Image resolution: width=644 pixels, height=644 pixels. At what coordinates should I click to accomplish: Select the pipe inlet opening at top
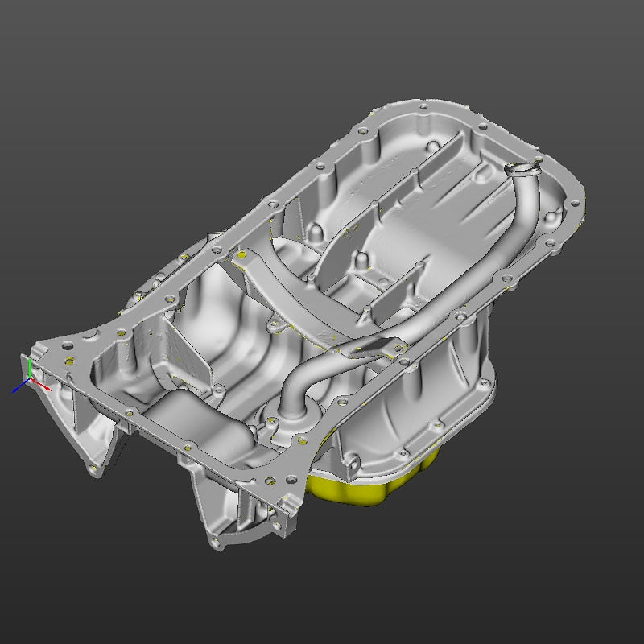pyautogui.click(x=524, y=169)
